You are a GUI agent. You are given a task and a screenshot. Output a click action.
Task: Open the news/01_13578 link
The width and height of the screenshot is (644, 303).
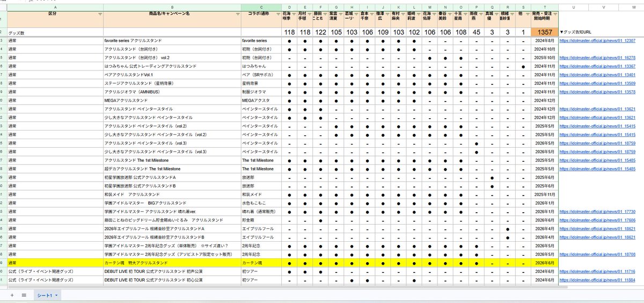pos(597,92)
